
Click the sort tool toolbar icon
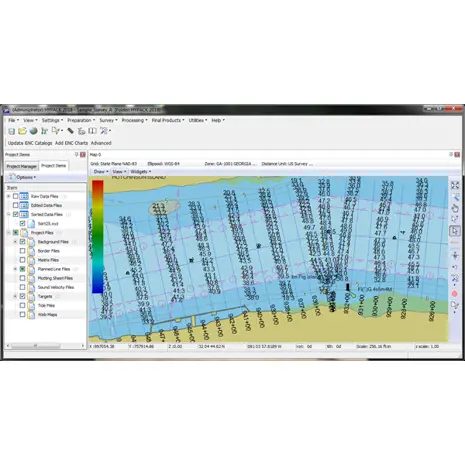81,131
